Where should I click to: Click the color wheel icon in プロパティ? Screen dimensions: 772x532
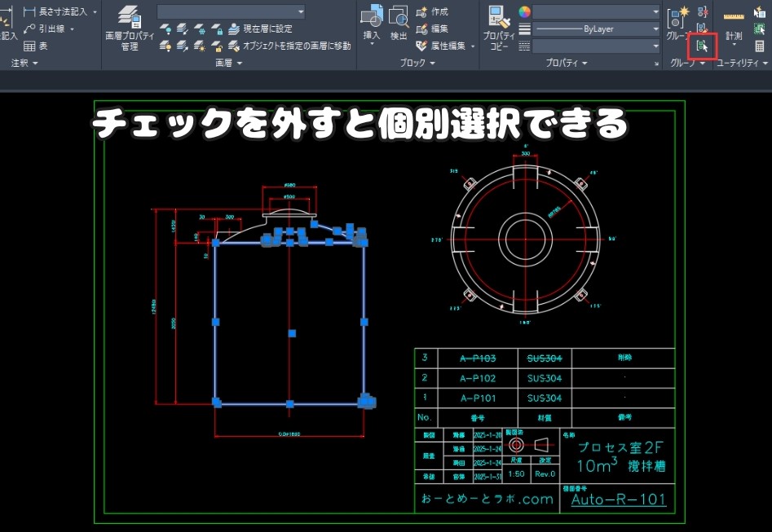pyautogui.click(x=525, y=11)
